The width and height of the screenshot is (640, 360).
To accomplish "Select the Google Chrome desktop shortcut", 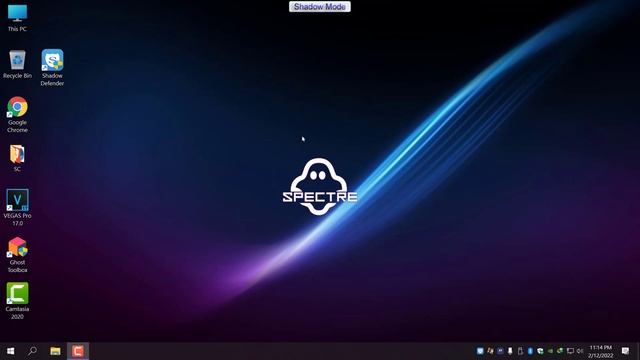I will pyautogui.click(x=17, y=115).
